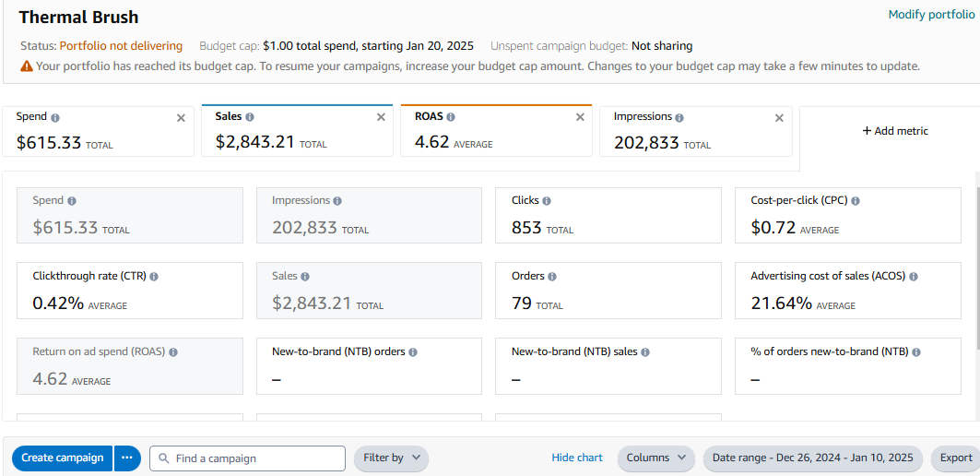The height and width of the screenshot is (476, 980).
Task: Click info icon beside Clickthrough rate (CTR)
Action: pyautogui.click(x=154, y=276)
